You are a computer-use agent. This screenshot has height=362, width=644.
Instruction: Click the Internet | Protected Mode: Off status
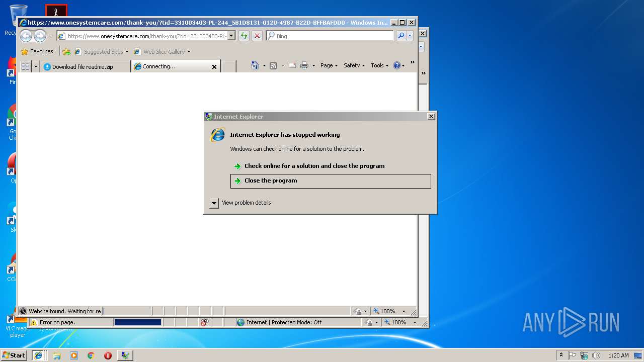pos(284,323)
